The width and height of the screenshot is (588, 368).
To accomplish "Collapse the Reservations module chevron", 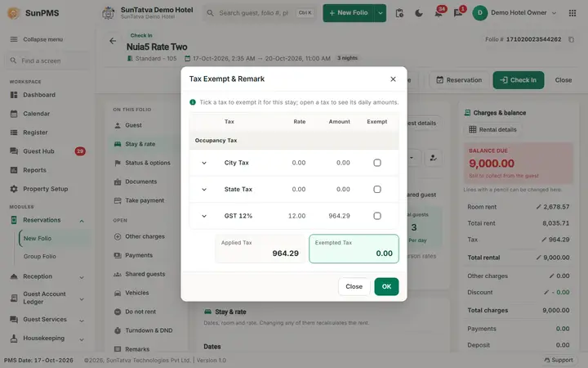I will (x=82, y=221).
